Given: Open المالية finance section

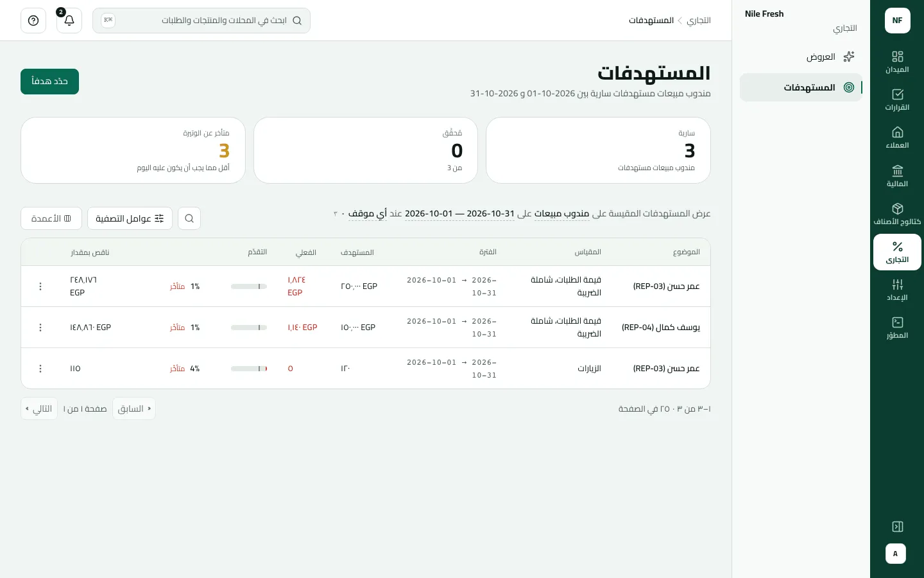Looking at the screenshot, I should click(897, 177).
